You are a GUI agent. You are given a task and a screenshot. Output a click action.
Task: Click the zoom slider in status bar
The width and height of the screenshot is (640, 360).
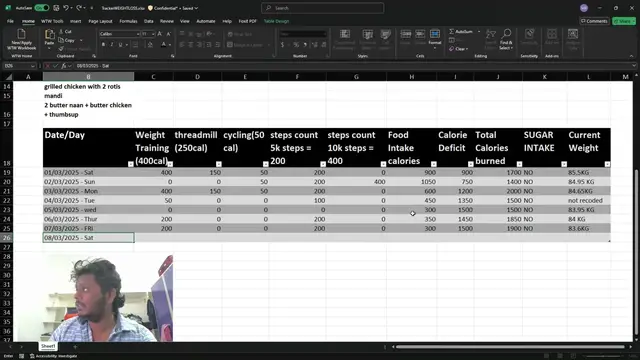pos(603,356)
